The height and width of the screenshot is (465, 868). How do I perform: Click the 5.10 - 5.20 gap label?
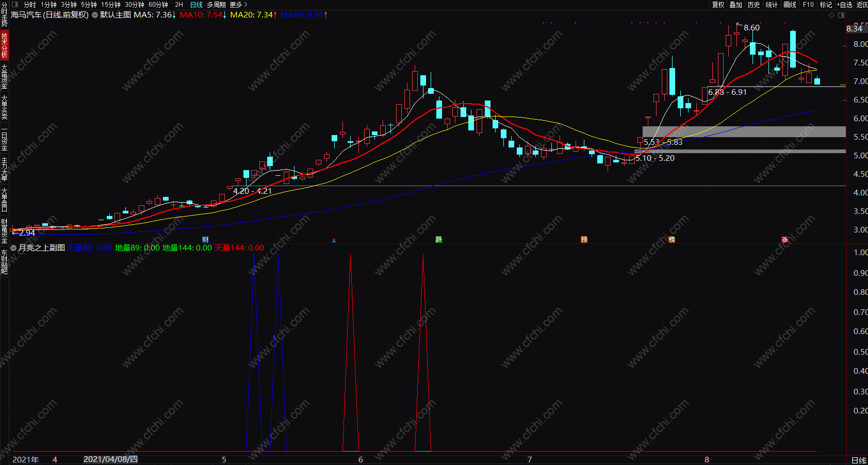tap(655, 158)
